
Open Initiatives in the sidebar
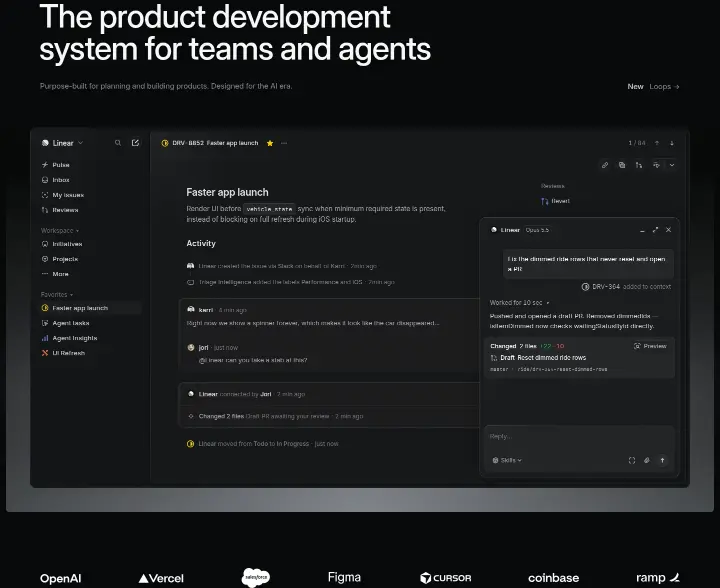click(x=62, y=244)
